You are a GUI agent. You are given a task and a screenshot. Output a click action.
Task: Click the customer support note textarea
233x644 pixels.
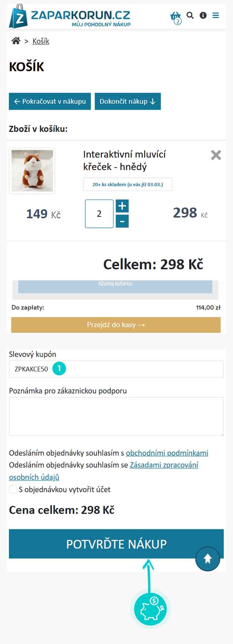[x=116, y=416]
